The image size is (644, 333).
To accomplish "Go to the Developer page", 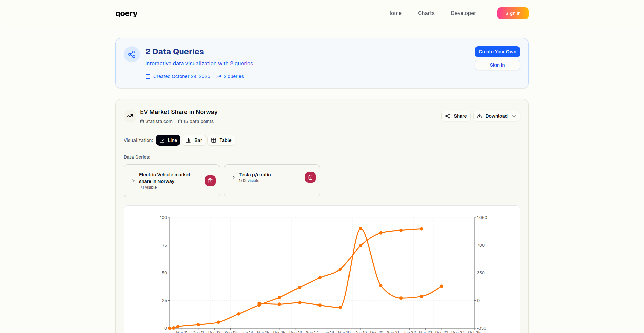I will [x=463, y=13].
